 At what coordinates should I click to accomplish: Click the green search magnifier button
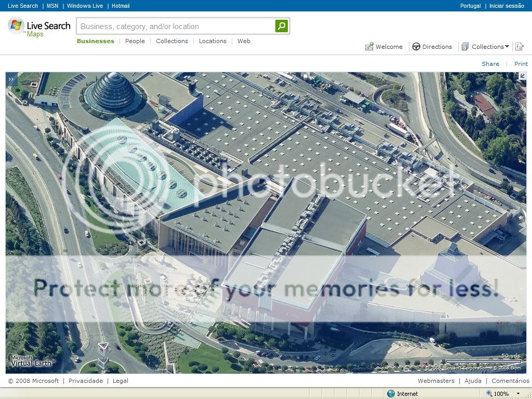click(281, 26)
